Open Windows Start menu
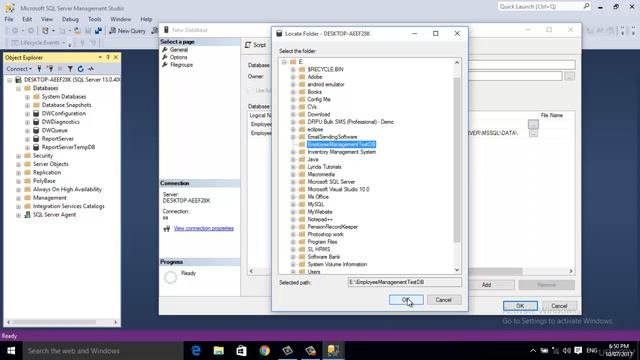The width and height of the screenshot is (640, 360). (x=11, y=351)
